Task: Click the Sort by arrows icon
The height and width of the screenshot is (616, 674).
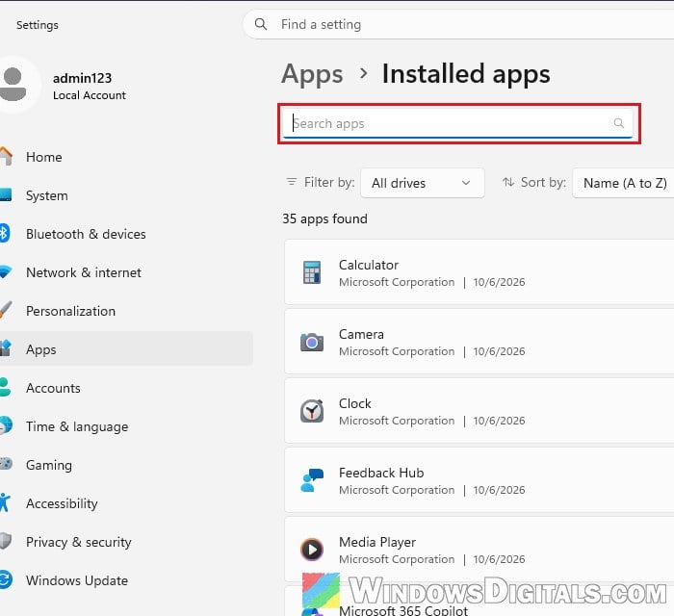Action: (x=508, y=182)
